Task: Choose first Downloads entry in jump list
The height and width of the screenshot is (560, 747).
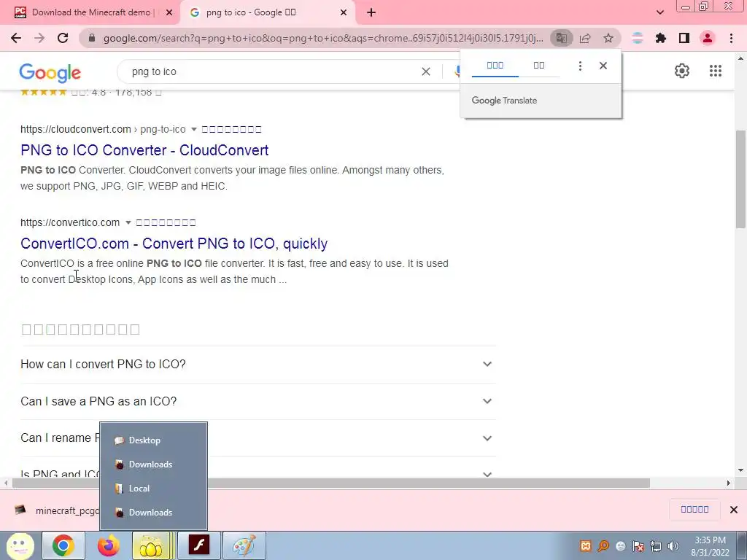Action: click(153, 464)
